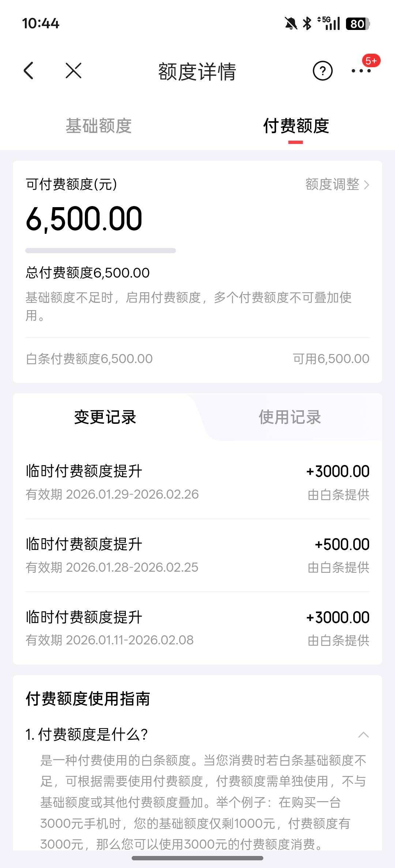
Task: Tap the battery level indicator
Action: (358, 24)
